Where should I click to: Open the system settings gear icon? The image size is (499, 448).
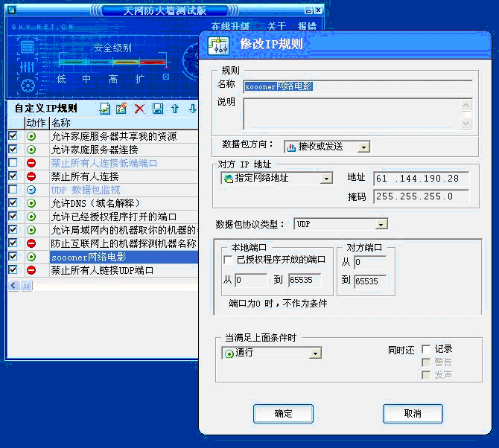(28, 85)
